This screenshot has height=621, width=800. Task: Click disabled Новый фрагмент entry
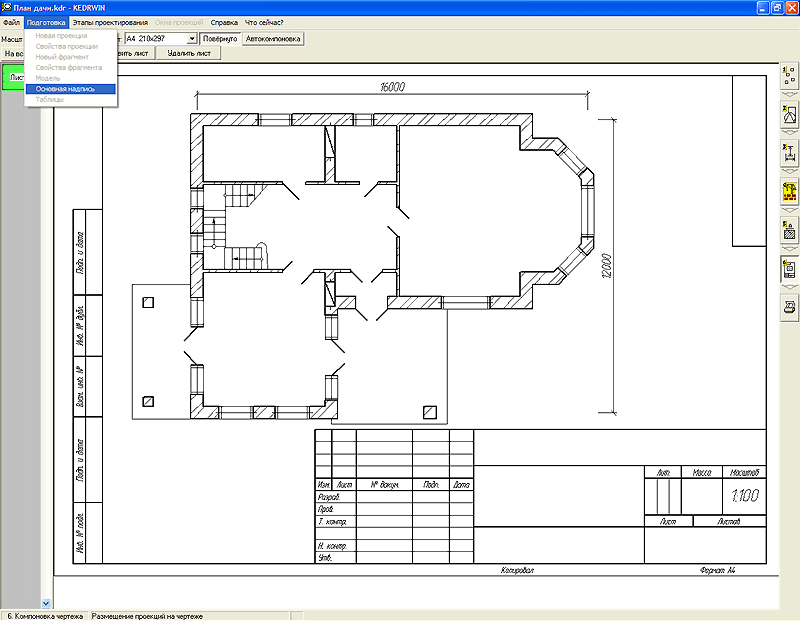pyautogui.click(x=70, y=57)
